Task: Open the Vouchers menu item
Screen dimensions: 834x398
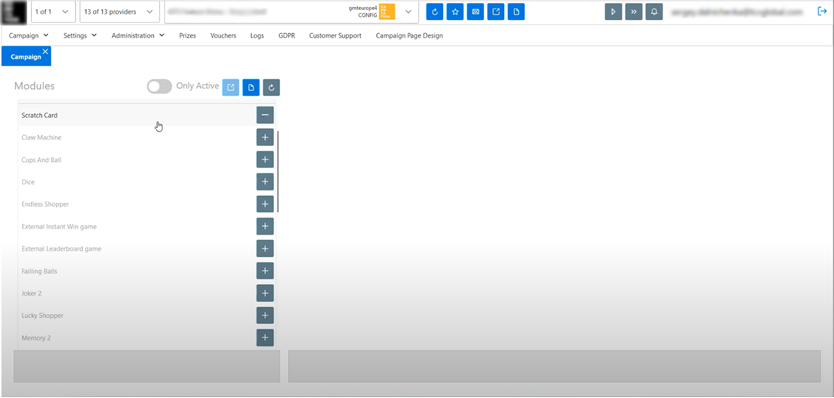Action: pos(223,36)
